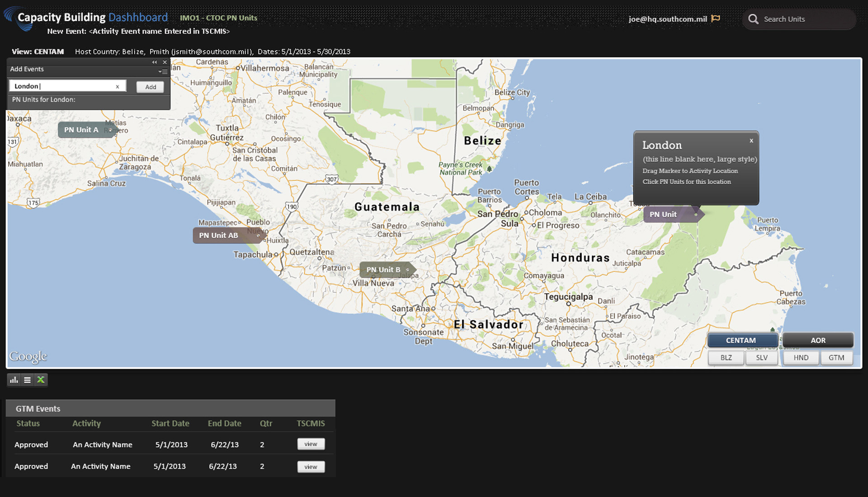Image resolution: width=868 pixels, height=497 pixels.
Task: Export events with the green Excel icon
Action: [41, 380]
